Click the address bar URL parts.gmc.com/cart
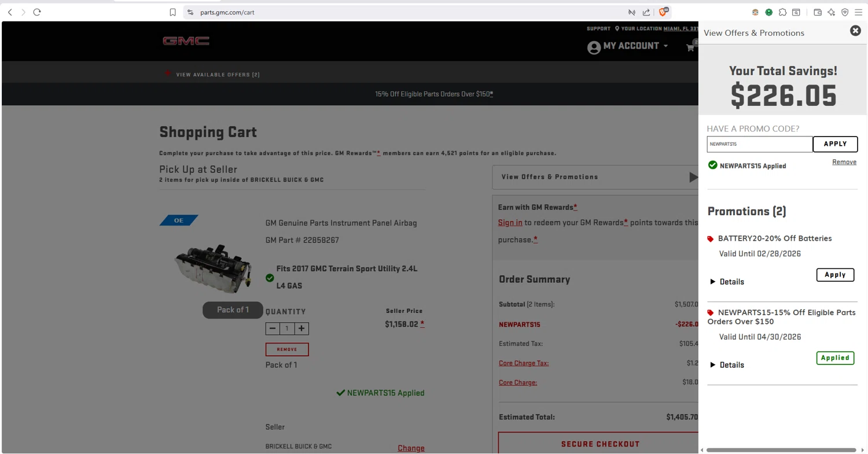 227,12
